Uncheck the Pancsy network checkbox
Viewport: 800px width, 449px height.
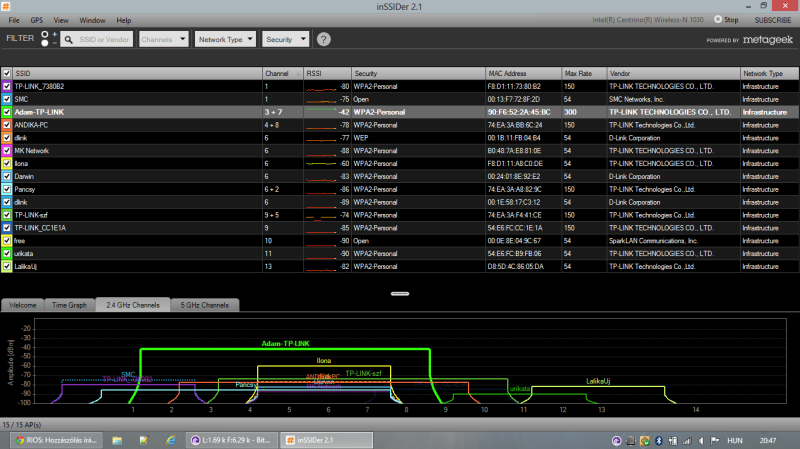(7, 189)
